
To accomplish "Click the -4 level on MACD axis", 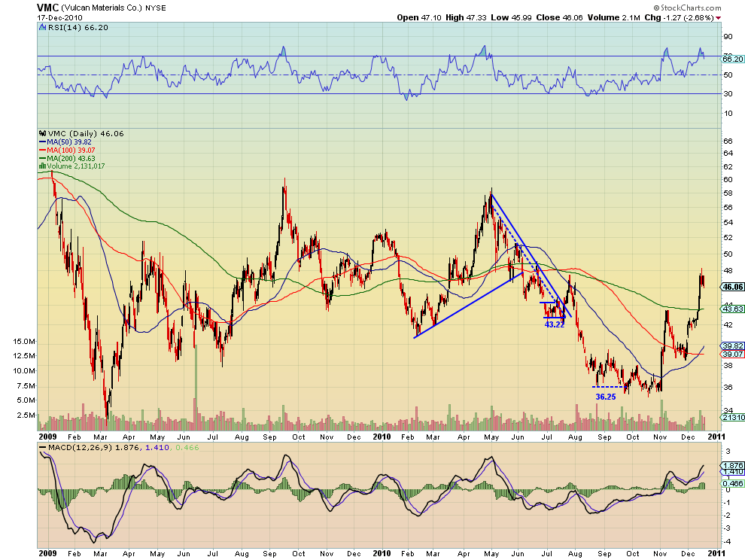I will click(x=728, y=541).
